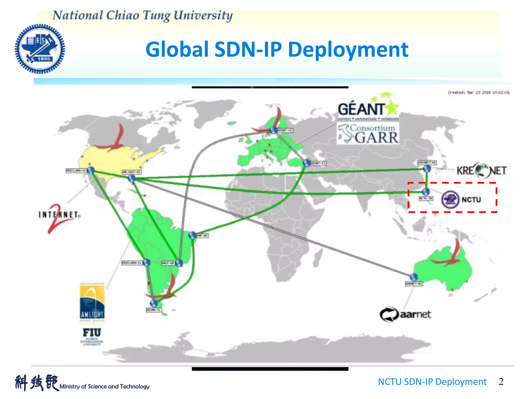Click the aarnet logo

405,314
